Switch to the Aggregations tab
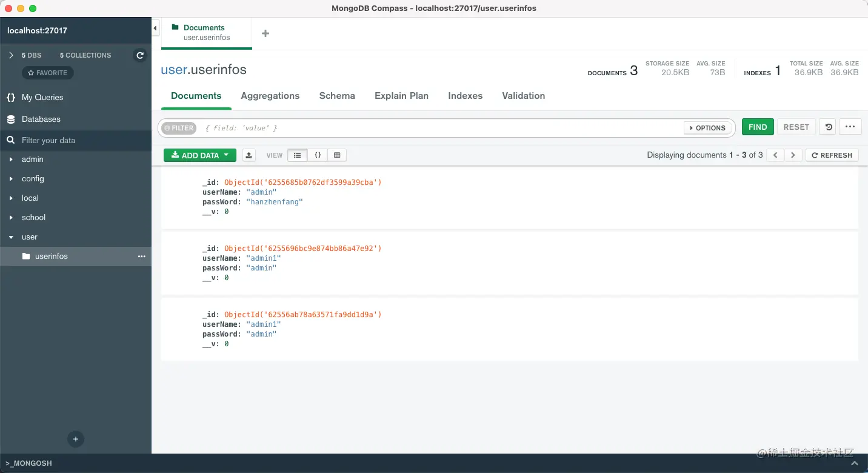868x473 pixels. [x=270, y=96]
